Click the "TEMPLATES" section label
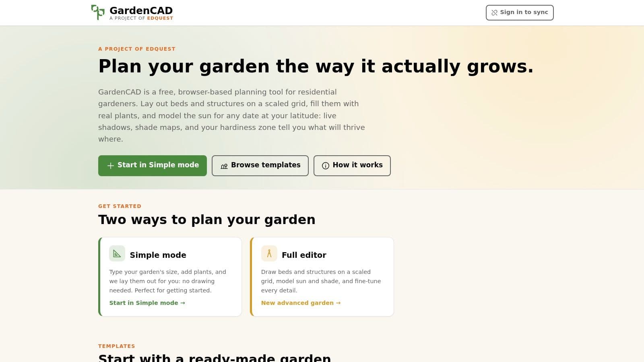This screenshot has height=362, width=644. pos(117,346)
